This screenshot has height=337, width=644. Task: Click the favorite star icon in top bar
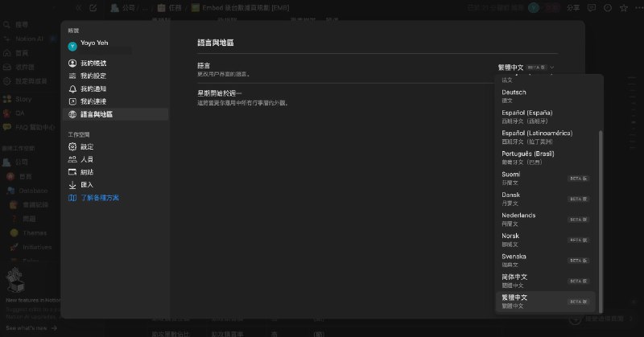click(x=624, y=8)
